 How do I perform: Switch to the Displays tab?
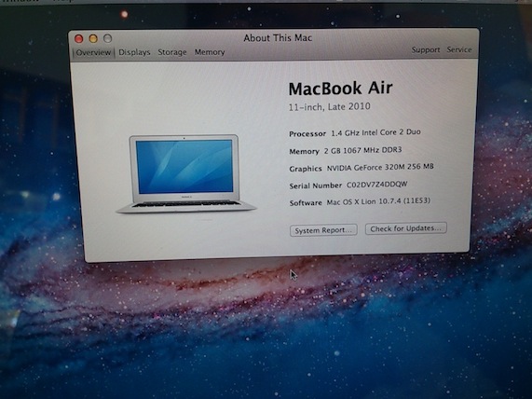[x=134, y=52]
